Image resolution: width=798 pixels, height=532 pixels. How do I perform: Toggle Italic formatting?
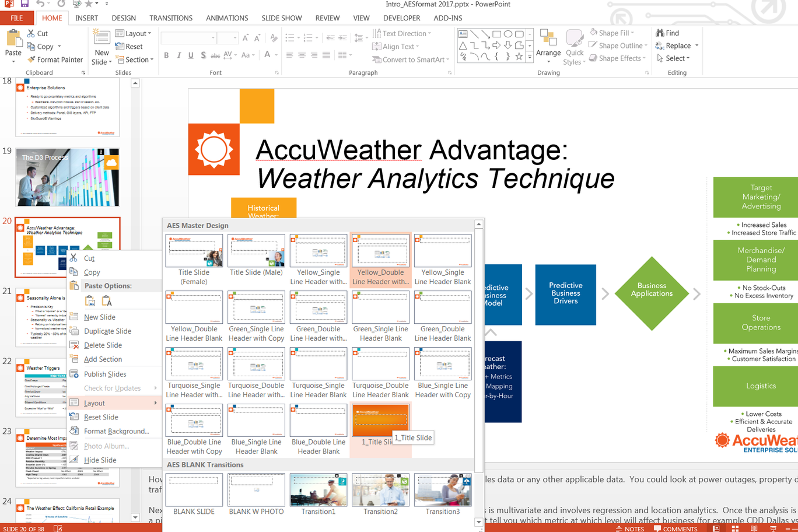pyautogui.click(x=178, y=55)
